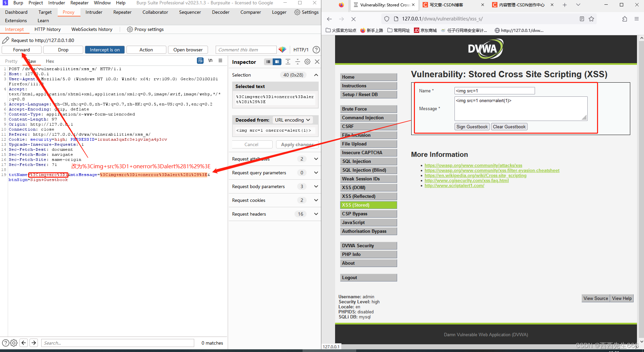
Task: Click Clear Guestbook button
Action: [x=509, y=127]
